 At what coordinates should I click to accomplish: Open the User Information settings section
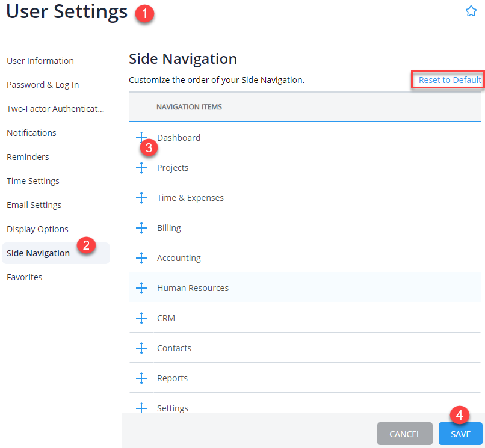pyautogui.click(x=40, y=61)
